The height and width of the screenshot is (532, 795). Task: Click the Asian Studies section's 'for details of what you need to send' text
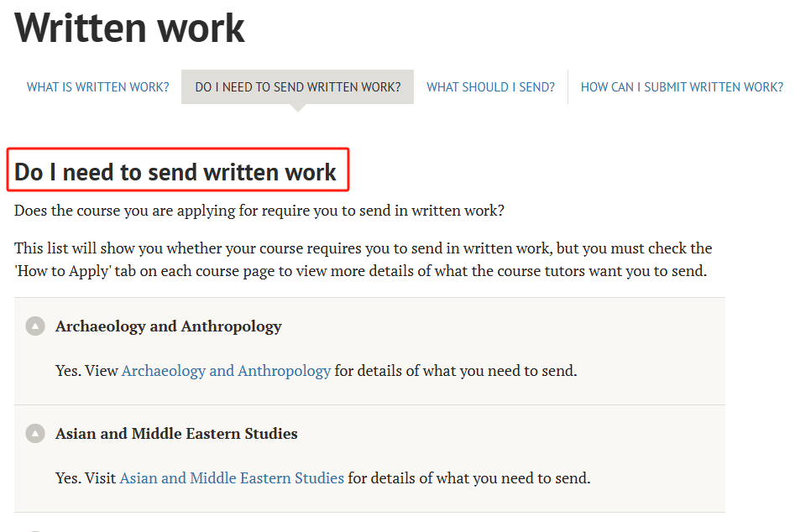click(469, 478)
